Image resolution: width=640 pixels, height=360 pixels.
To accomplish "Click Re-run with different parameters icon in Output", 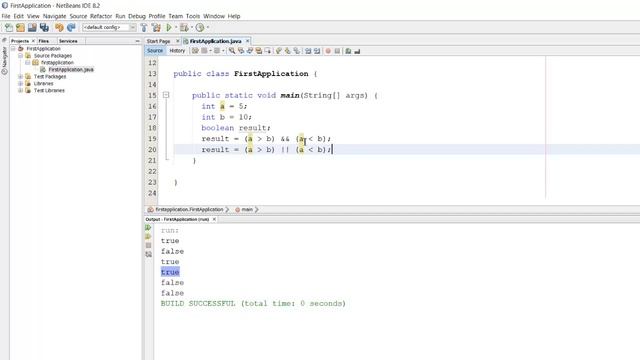I will point(148,237).
